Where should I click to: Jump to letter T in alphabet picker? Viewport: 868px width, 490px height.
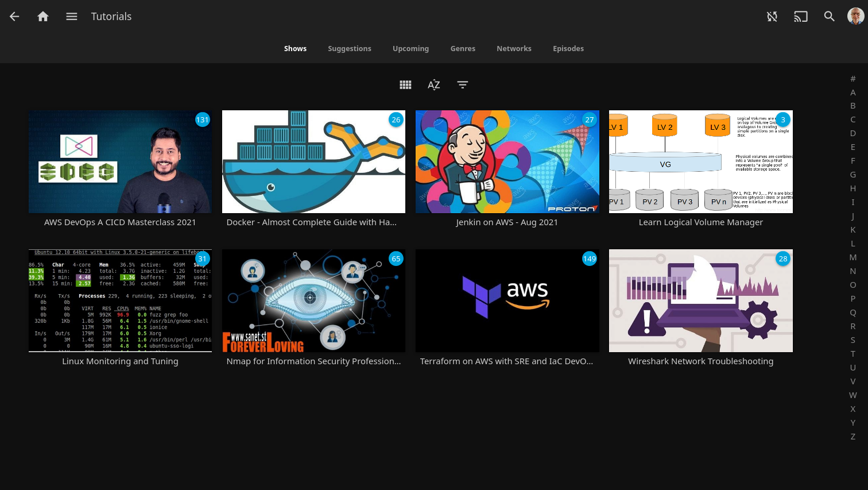853,354
